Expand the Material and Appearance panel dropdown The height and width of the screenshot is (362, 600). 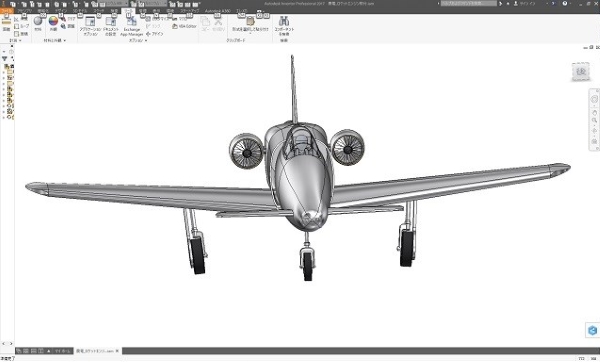pos(65,41)
